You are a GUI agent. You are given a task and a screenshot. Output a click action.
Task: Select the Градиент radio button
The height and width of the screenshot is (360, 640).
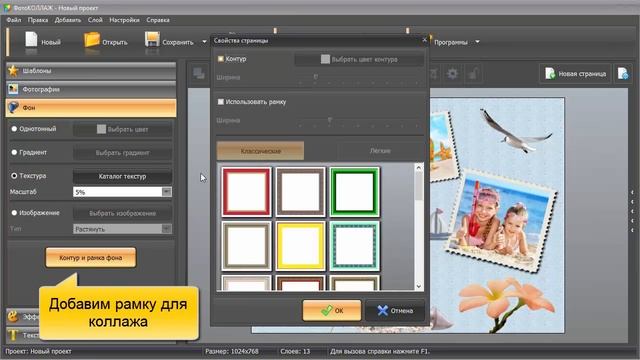[14, 152]
